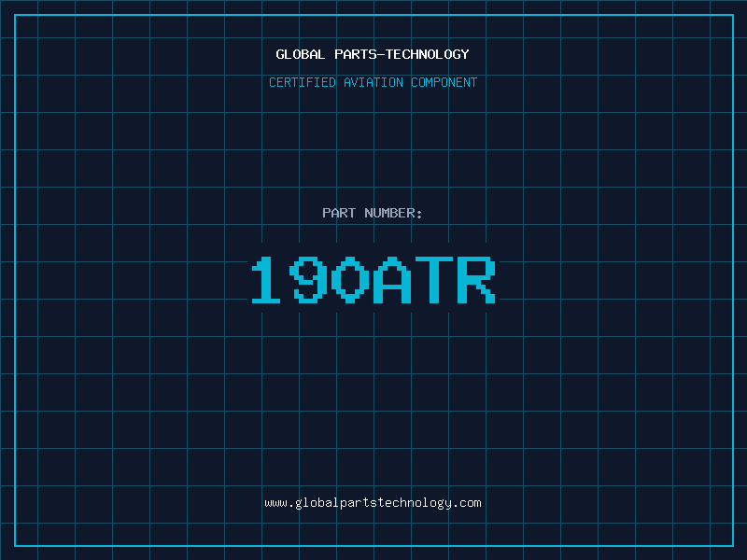The width and height of the screenshot is (747, 560).
Task: Click the word COMPONENT in the subtitle
Action: [x=444, y=82]
